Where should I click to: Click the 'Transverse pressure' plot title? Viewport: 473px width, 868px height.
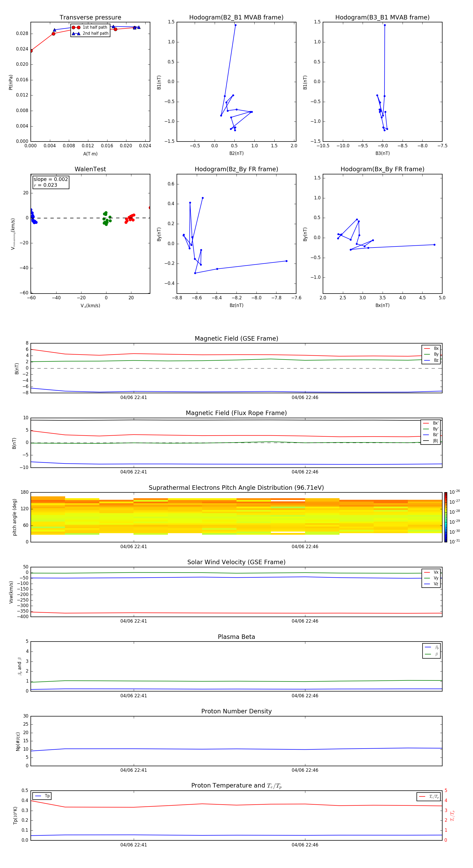pyautogui.click(x=90, y=18)
